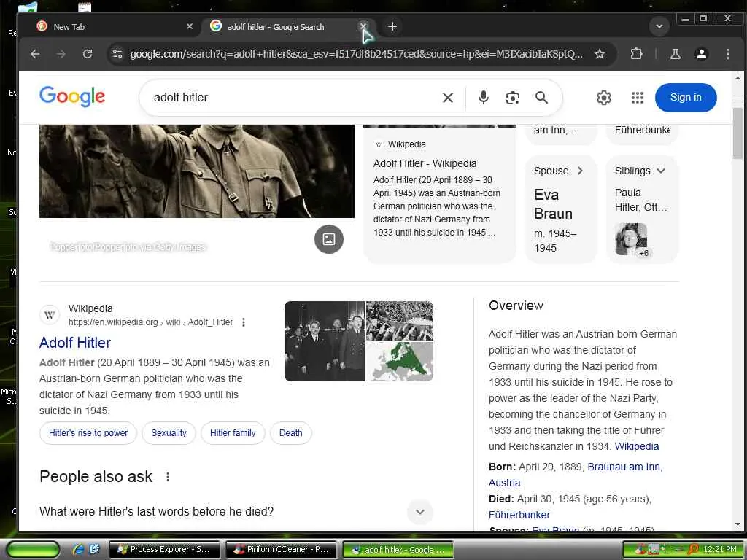Click the en.wikipedia.org result URL breadcrumb

coord(150,322)
